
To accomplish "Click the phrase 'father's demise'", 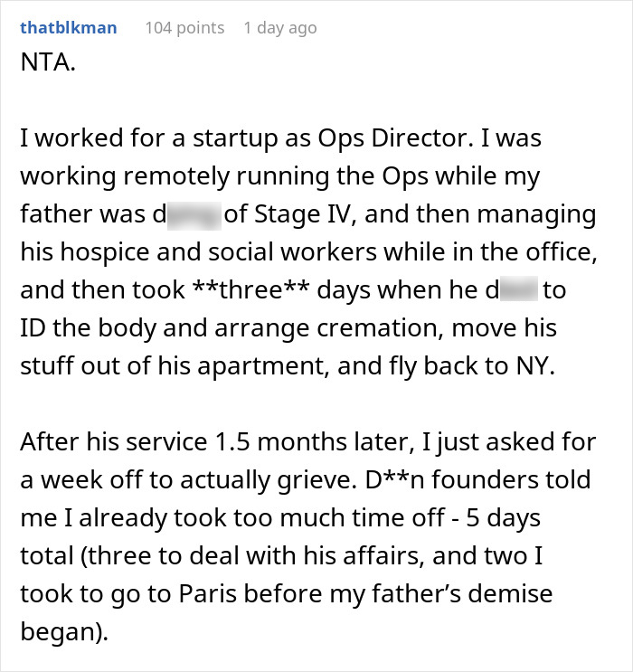I will point(462,594).
